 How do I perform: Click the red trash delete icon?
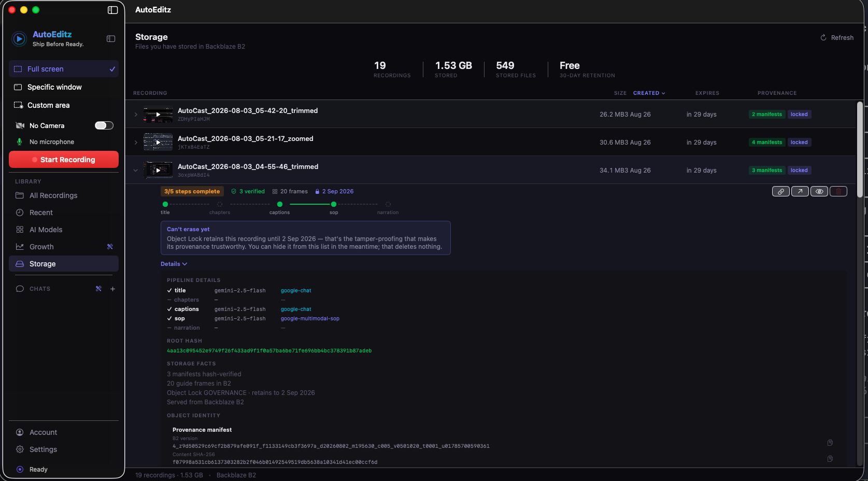tap(838, 191)
